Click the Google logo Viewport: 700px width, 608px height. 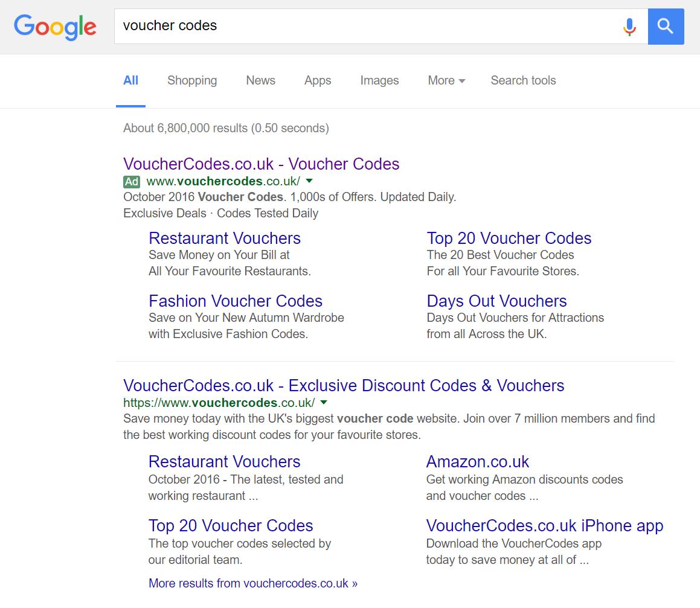click(55, 27)
